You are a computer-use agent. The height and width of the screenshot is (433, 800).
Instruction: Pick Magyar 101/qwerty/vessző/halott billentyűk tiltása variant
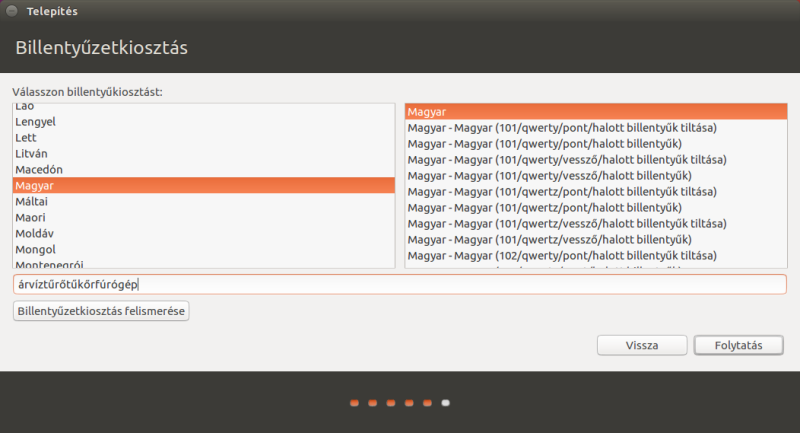[x=566, y=160]
